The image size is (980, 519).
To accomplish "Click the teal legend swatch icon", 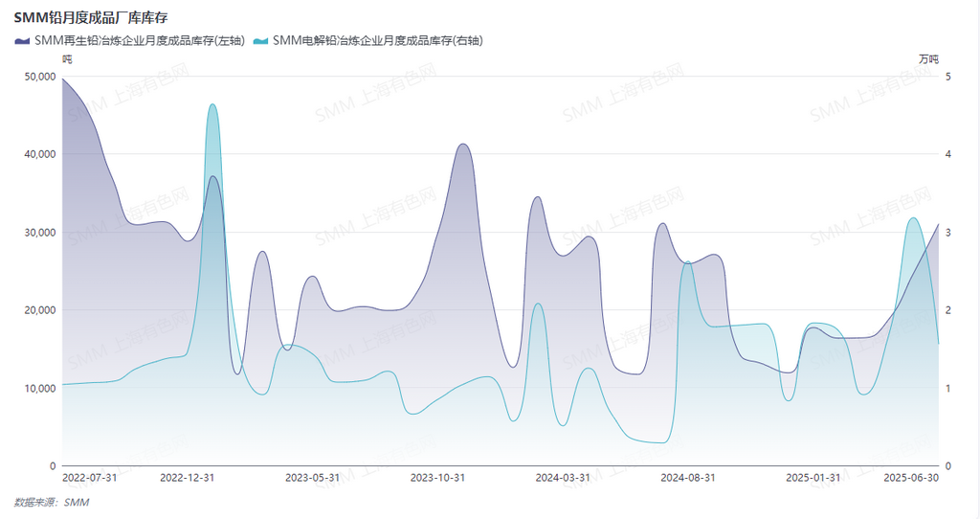I will (260, 41).
